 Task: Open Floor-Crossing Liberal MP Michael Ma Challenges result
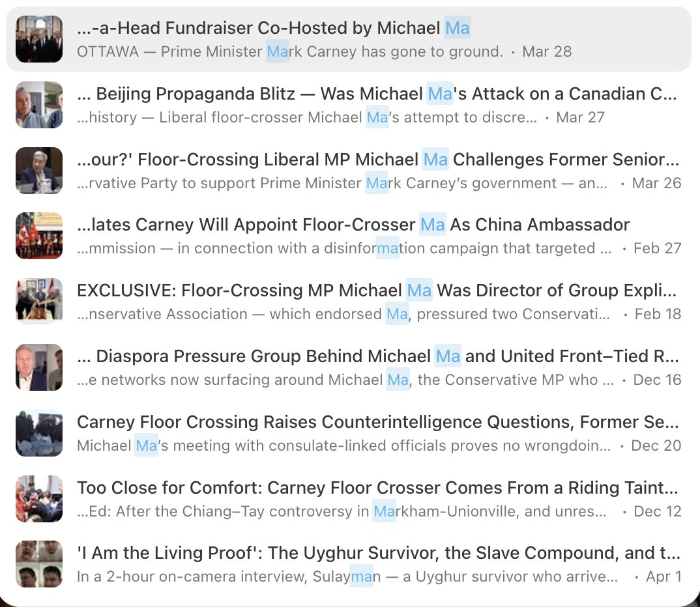(x=348, y=171)
